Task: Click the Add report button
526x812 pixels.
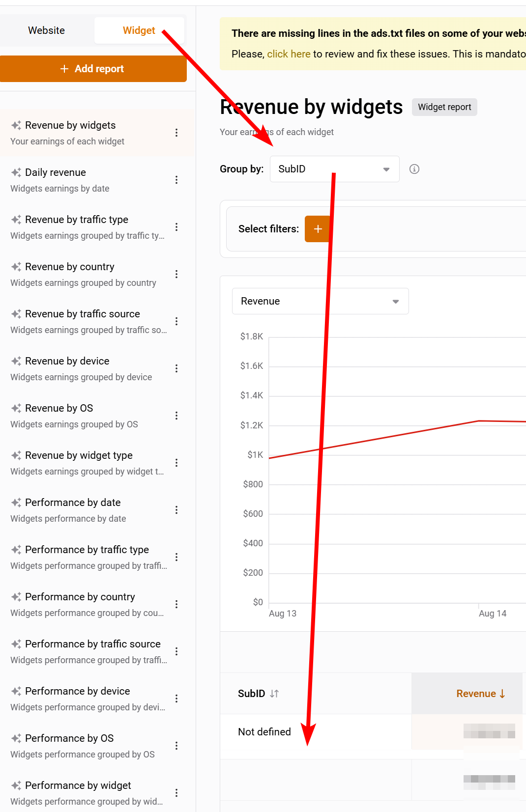Action: pyautogui.click(x=93, y=69)
